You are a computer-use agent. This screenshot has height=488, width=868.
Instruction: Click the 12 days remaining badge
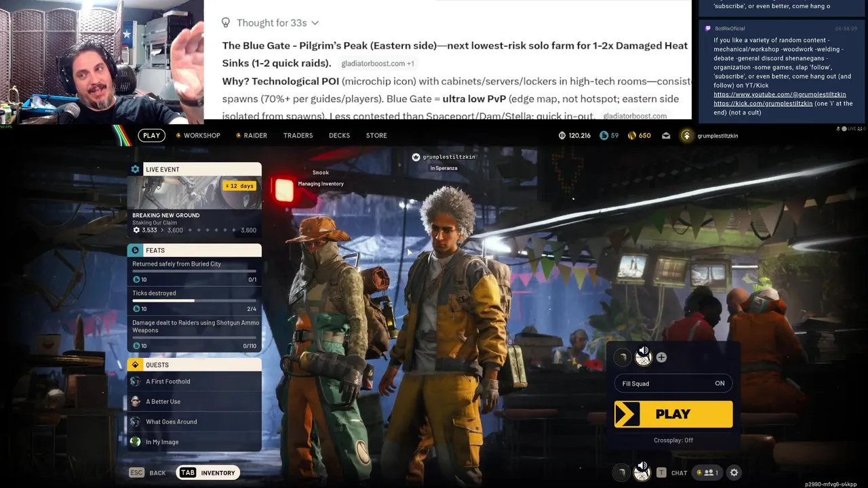pos(239,186)
